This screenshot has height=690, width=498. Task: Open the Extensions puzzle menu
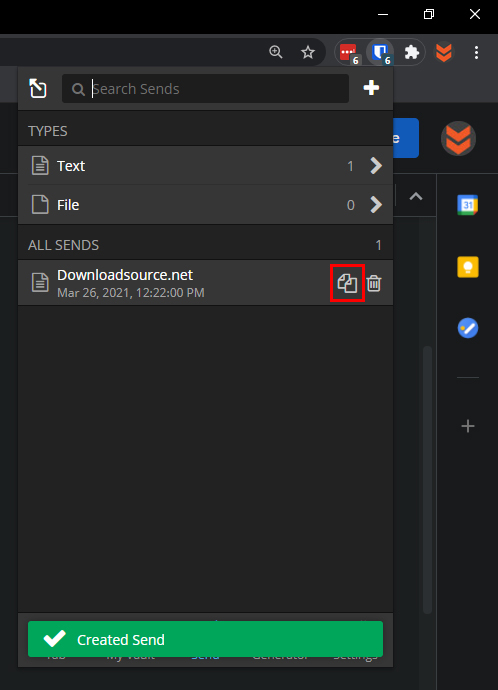(x=411, y=53)
